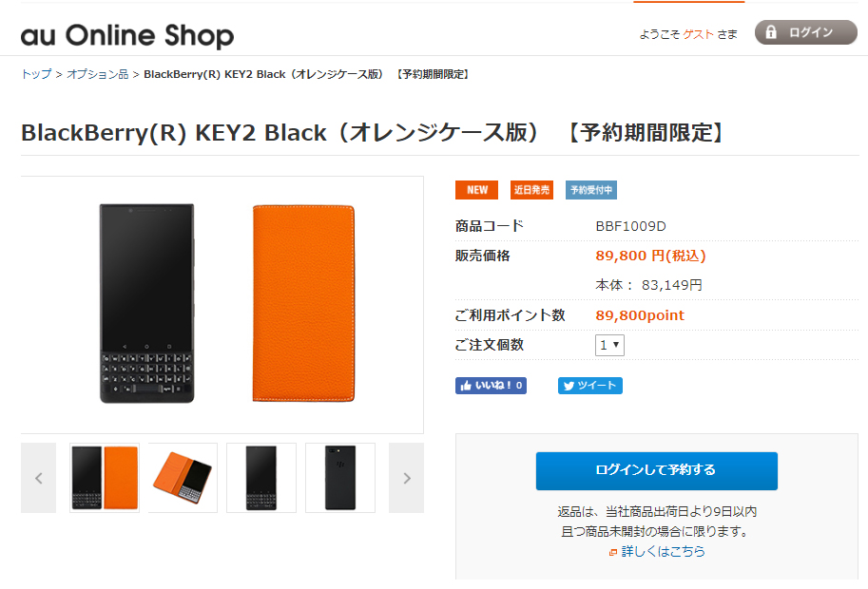The image size is (868, 589).
Task: Click the Facebook いいね! button
Action: tap(491, 386)
